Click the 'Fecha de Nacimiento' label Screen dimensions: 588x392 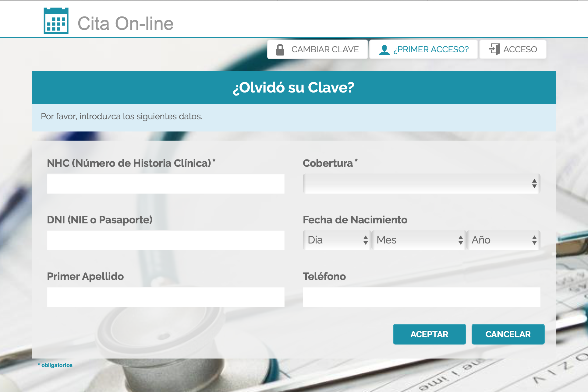355,220
